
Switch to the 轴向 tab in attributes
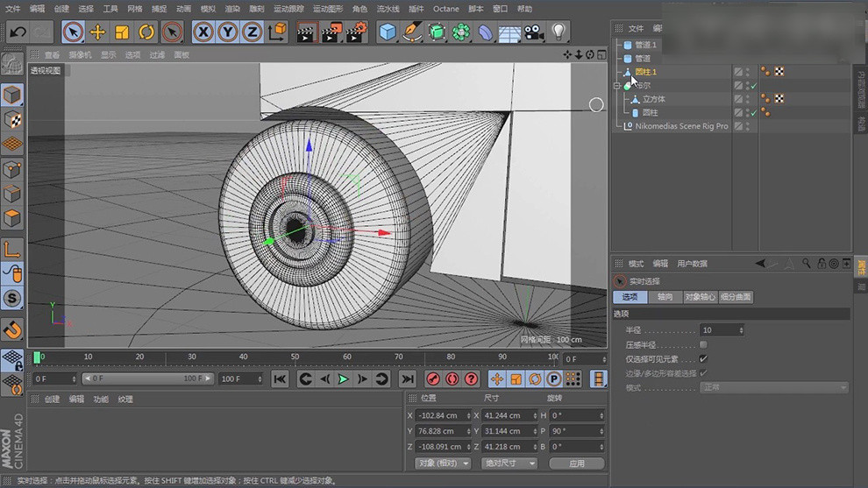pos(665,297)
